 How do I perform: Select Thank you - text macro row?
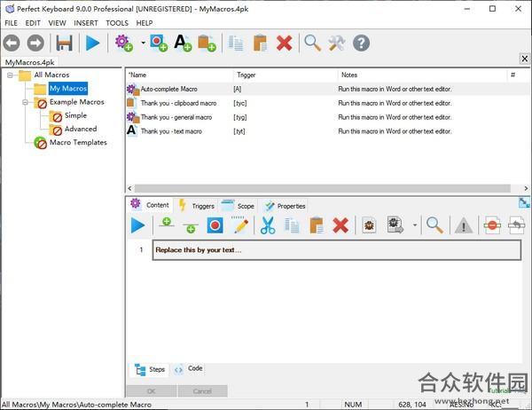tap(327, 131)
